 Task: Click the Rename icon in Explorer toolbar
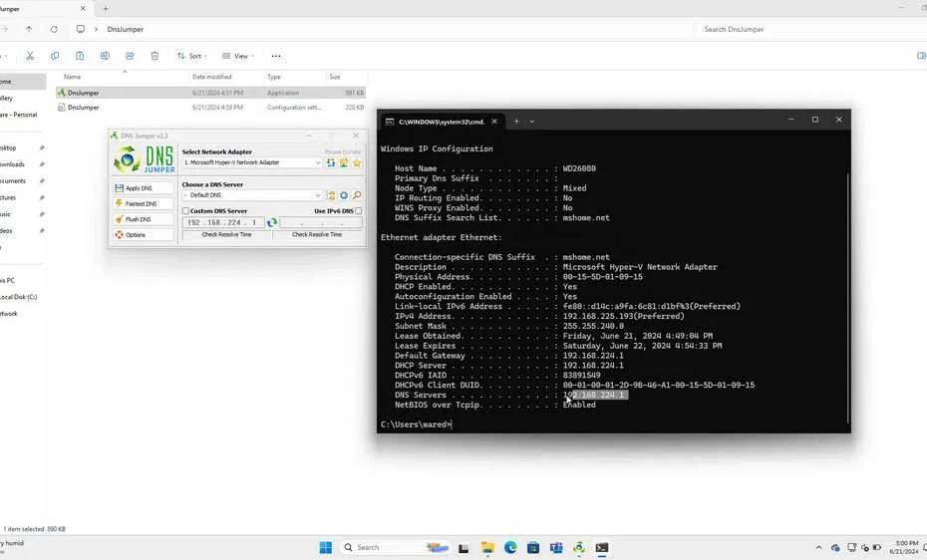tap(105, 56)
